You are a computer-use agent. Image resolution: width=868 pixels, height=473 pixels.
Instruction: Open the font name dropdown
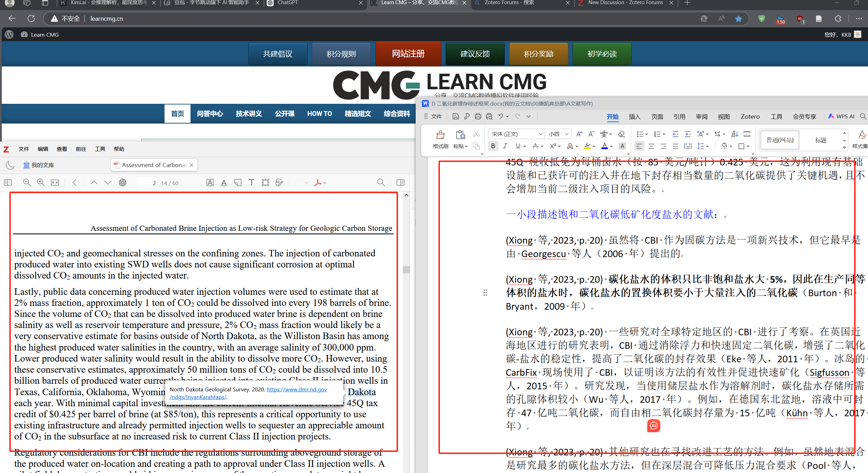click(540, 134)
